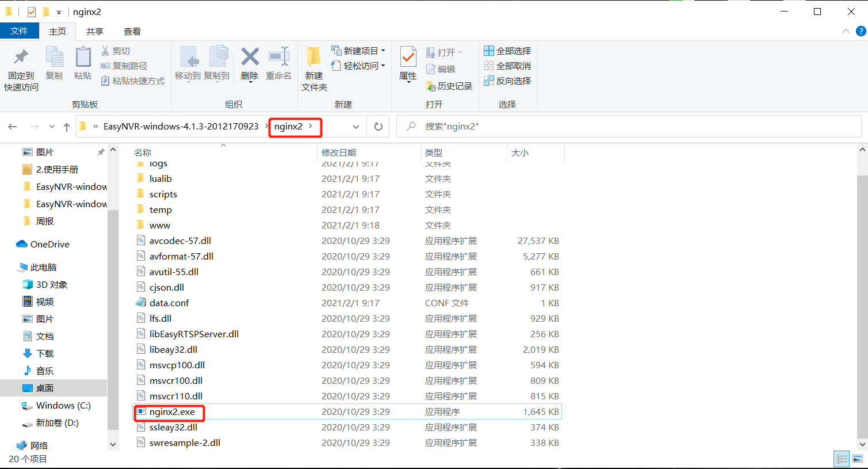The image size is (868, 469).
Task: Open Properties (属性) checkmark icon
Action: tap(408, 57)
